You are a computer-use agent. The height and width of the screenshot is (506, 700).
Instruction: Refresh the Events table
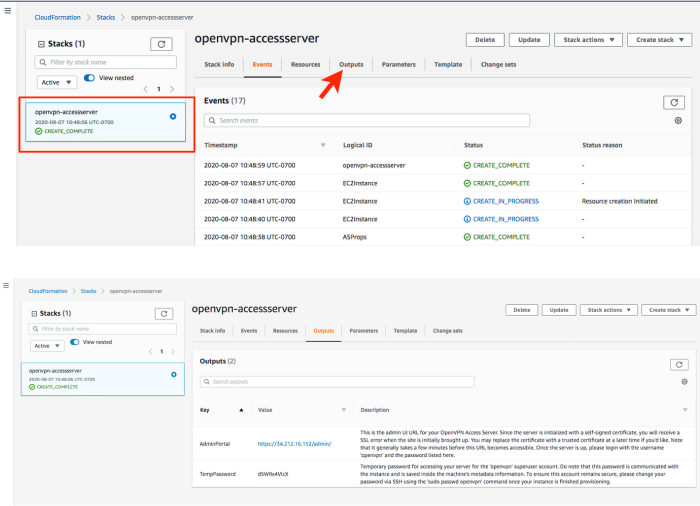(674, 102)
